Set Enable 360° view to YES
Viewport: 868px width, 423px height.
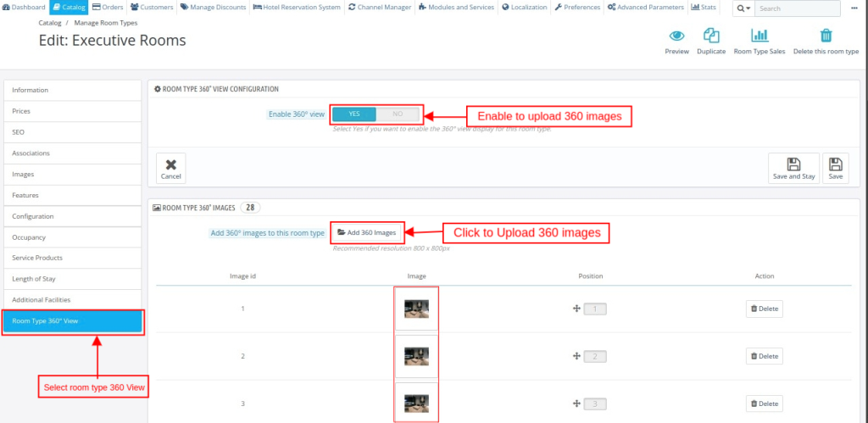coord(354,114)
